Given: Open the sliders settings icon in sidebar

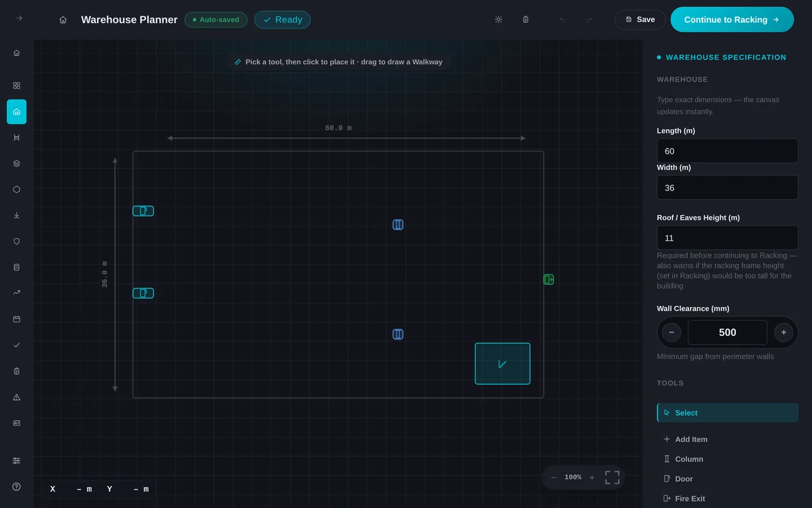Looking at the screenshot, I should (16, 460).
